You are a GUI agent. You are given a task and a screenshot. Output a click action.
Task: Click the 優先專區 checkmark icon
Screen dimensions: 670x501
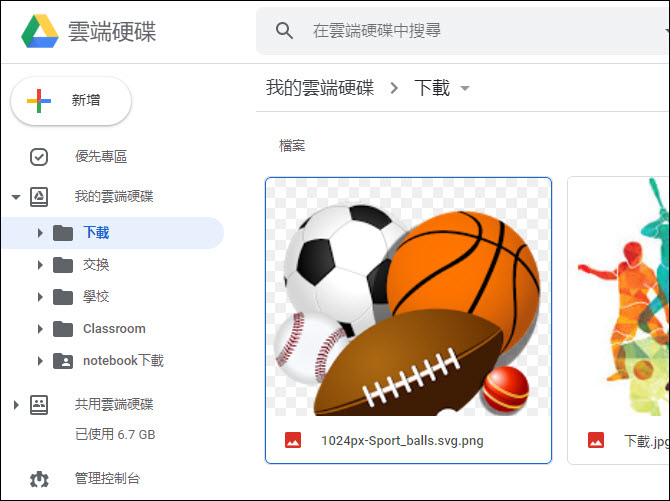pyautogui.click(x=39, y=157)
